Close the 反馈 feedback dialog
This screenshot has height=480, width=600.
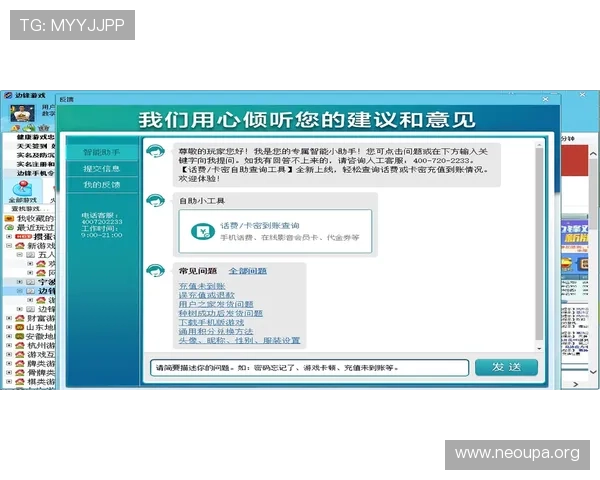pos(545,99)
